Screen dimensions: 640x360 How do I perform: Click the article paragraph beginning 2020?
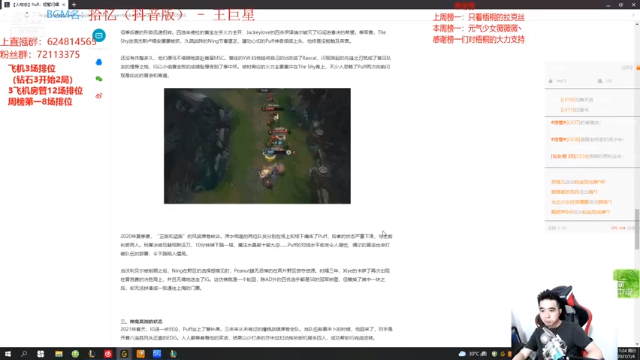click(256, 245)
